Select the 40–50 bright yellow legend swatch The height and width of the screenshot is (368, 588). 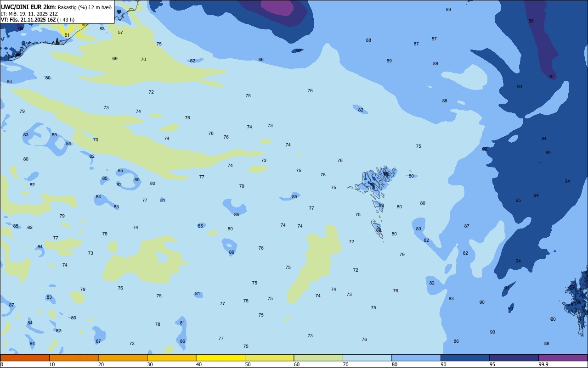(220, 357)
